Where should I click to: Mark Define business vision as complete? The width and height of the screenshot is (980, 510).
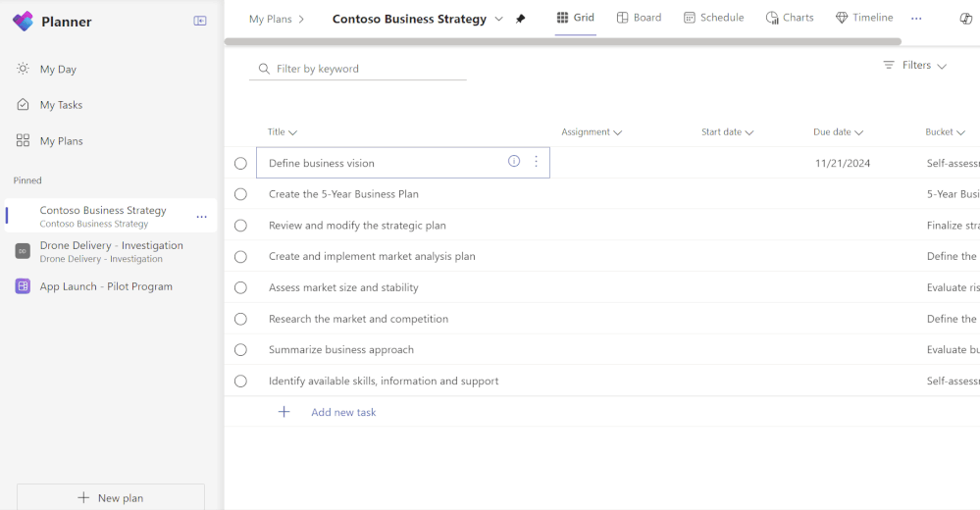240,163
